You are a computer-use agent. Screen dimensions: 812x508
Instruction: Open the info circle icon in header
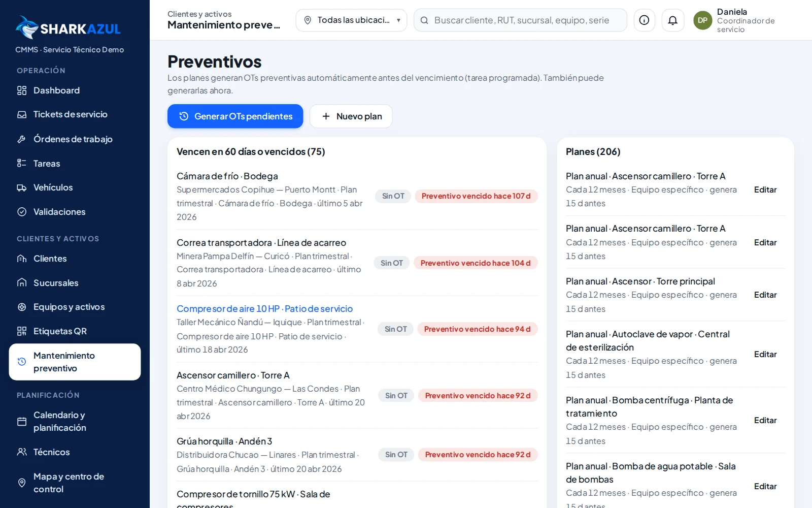[x=644, y=20]
